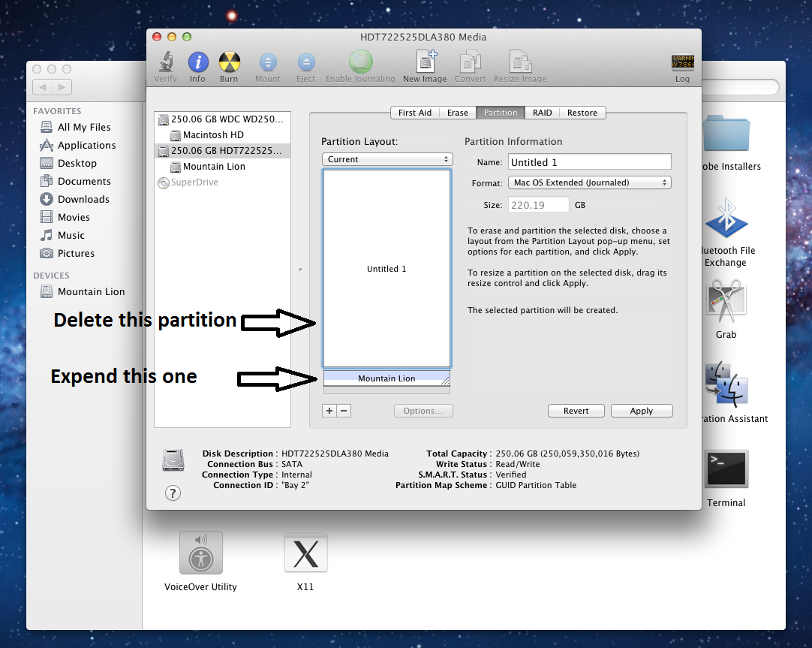Click the disk drive icon beside Disk Description

pyautogui.click(x=173, y=460)
